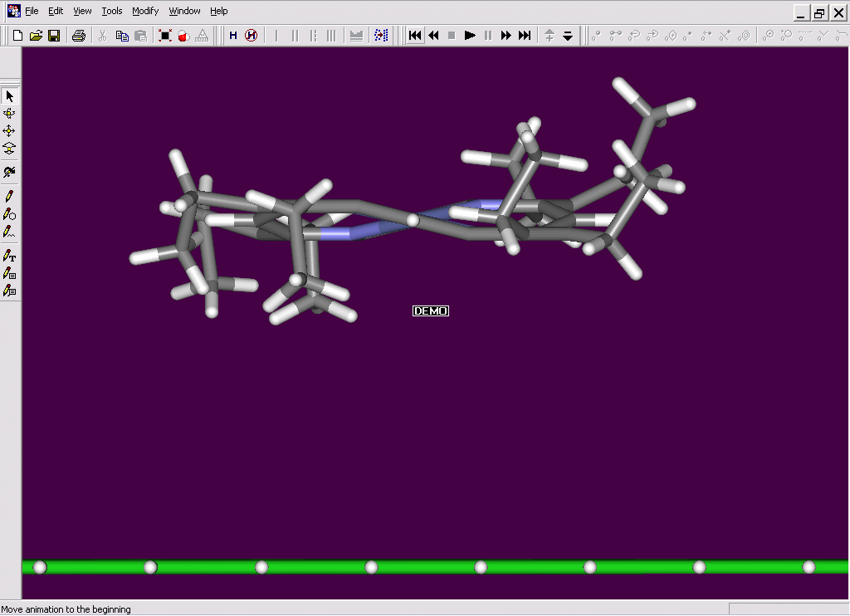Rewind animation to the beginning
Image resolution: width=850 pixels, height=616 pixels.
pyautogui.click(x=415, y=36)
